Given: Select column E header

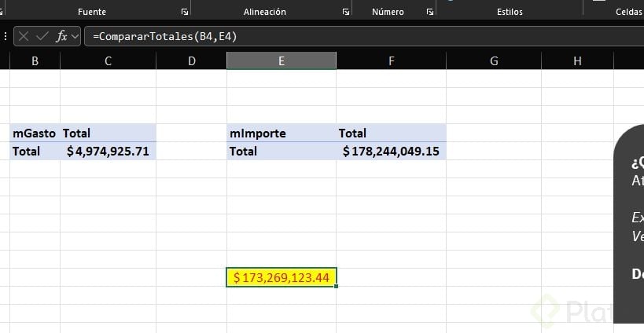Looking at the screenshot, I should tap(282, 61).
